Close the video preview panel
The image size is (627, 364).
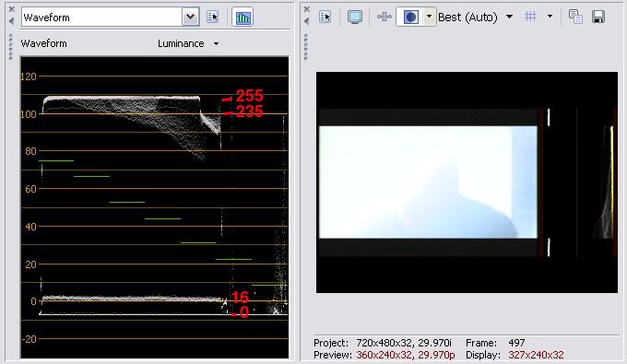coord(307,9)
